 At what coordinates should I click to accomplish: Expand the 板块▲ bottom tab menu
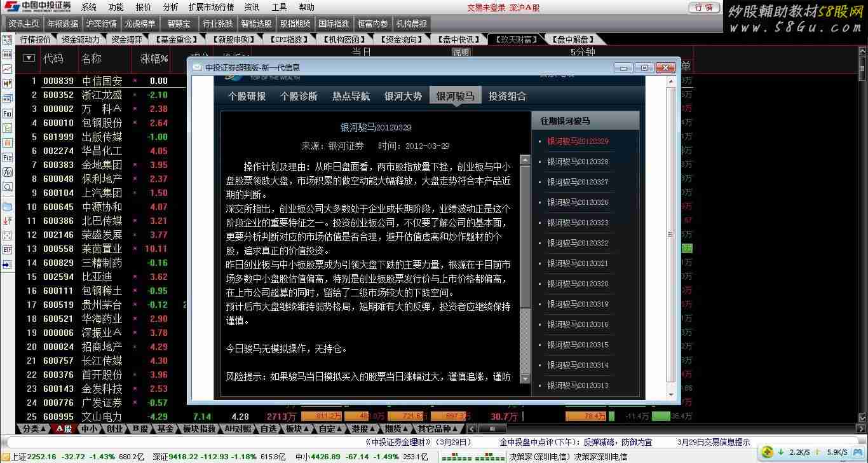(x=297, y=429)
